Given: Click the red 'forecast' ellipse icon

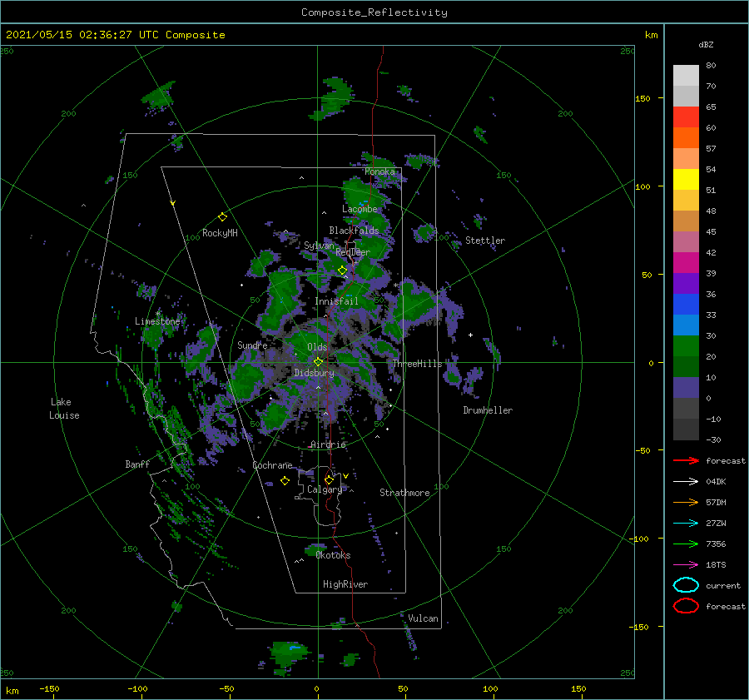Looking at the screenshot, I should click(686, 606).
